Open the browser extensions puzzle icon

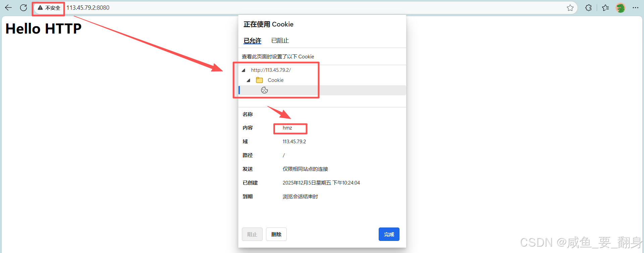pyautogui.click(x=588, y=8)
